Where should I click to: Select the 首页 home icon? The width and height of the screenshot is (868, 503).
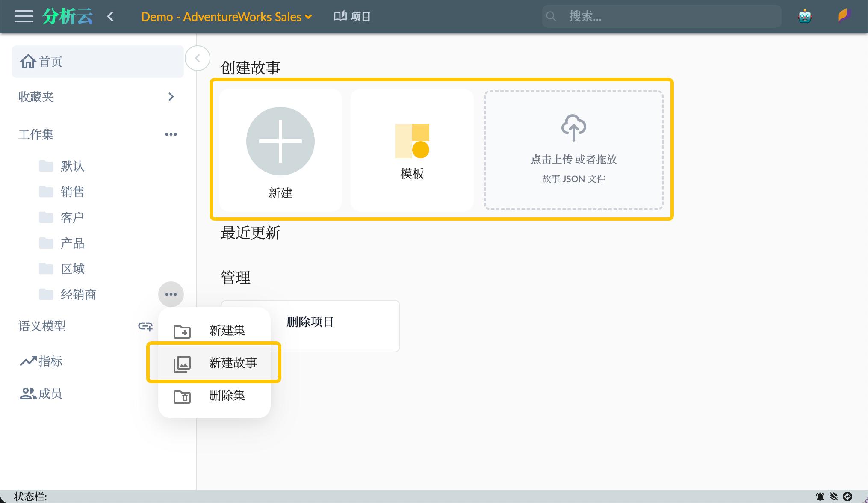pyautogui.click(x=28, y=61)
